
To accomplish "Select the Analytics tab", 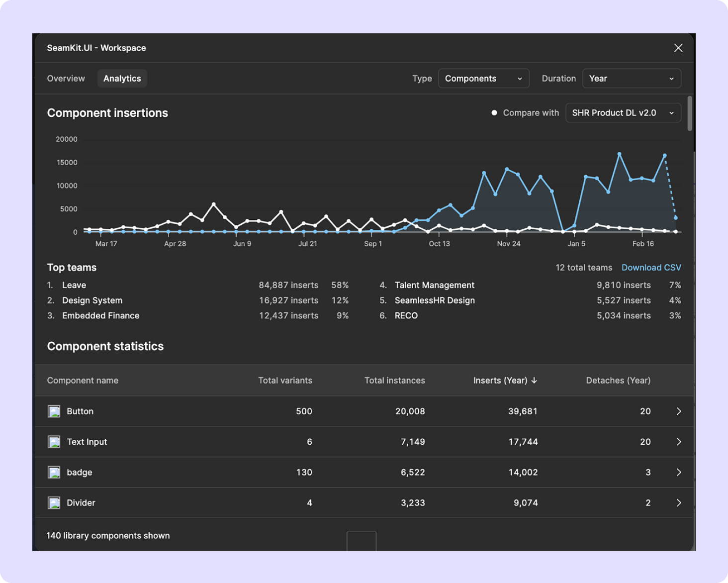I will (122, 79).
